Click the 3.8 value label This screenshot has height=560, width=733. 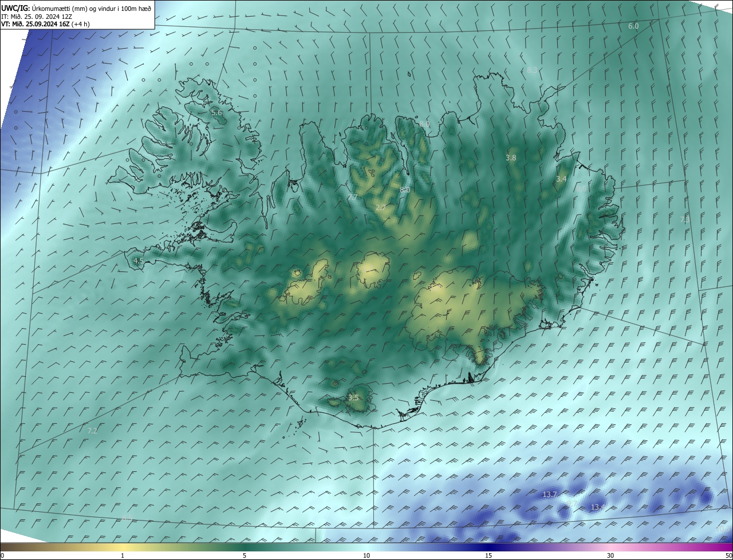pyautogui.click(x=511, y=157)
